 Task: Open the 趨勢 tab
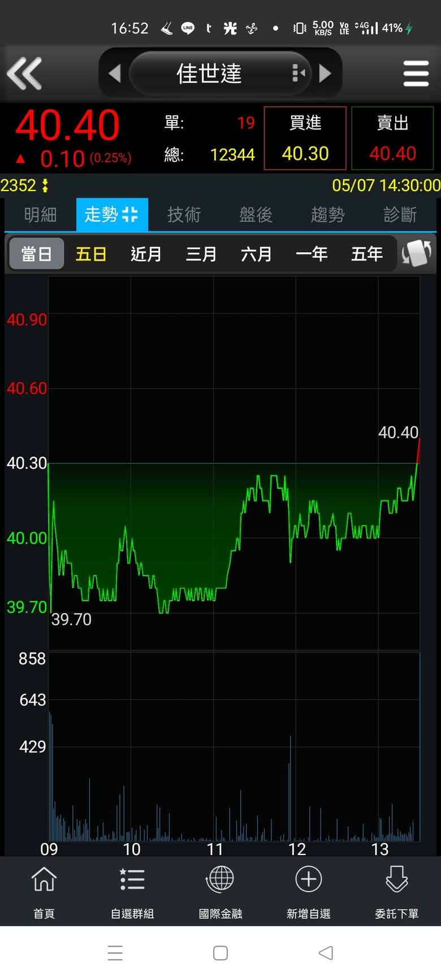(x=327, y=214)
